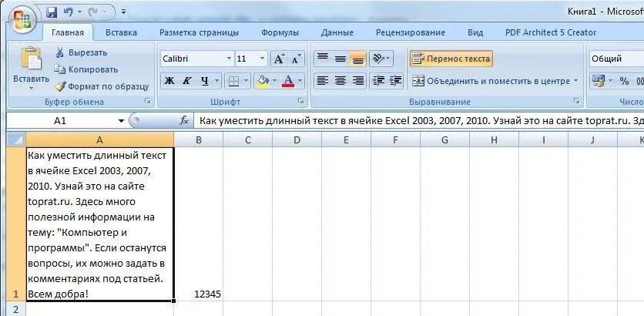This screenshot has height=316, width=644.
Task: Open the font color dropdown arrow
Action: click(x=300, y=81)
